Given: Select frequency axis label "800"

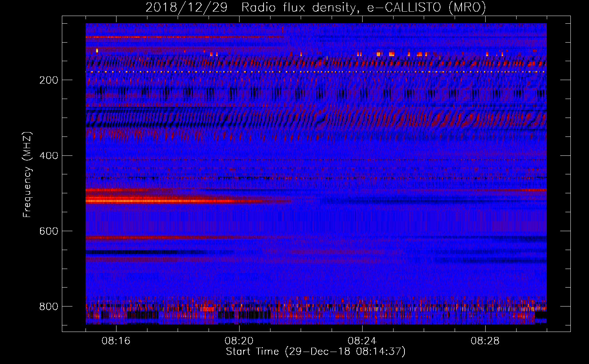Looking at the screenshot, I should point(49,306).
